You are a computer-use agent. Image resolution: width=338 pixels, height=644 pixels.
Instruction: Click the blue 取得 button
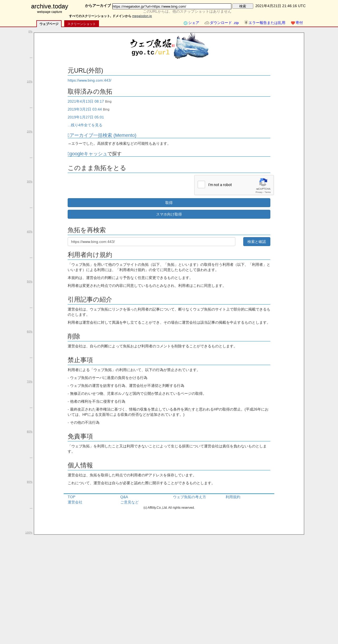click(169, 203)
